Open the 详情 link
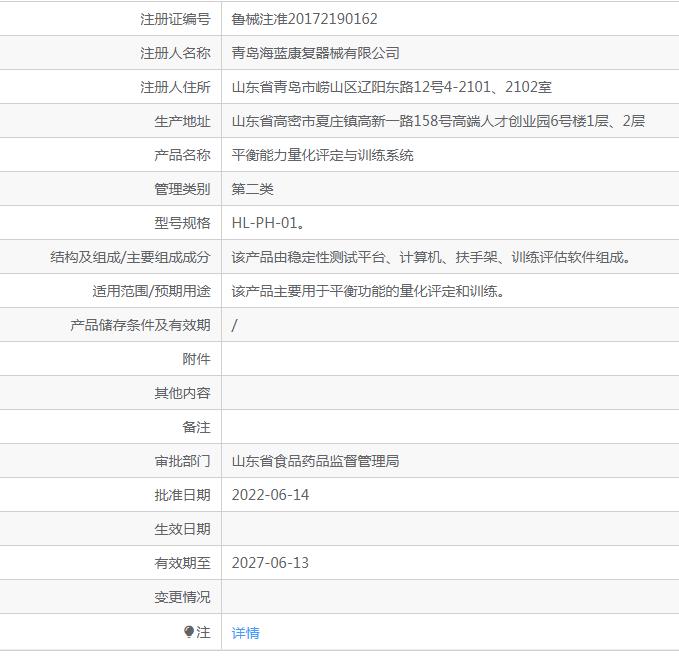679x656 pixels. pyautogui.click(x=246, y=633)
